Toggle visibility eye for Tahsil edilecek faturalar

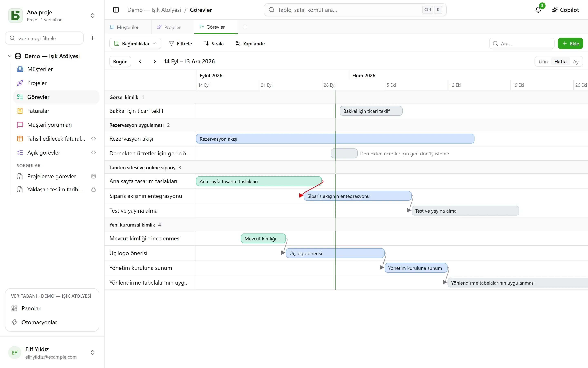93,139
